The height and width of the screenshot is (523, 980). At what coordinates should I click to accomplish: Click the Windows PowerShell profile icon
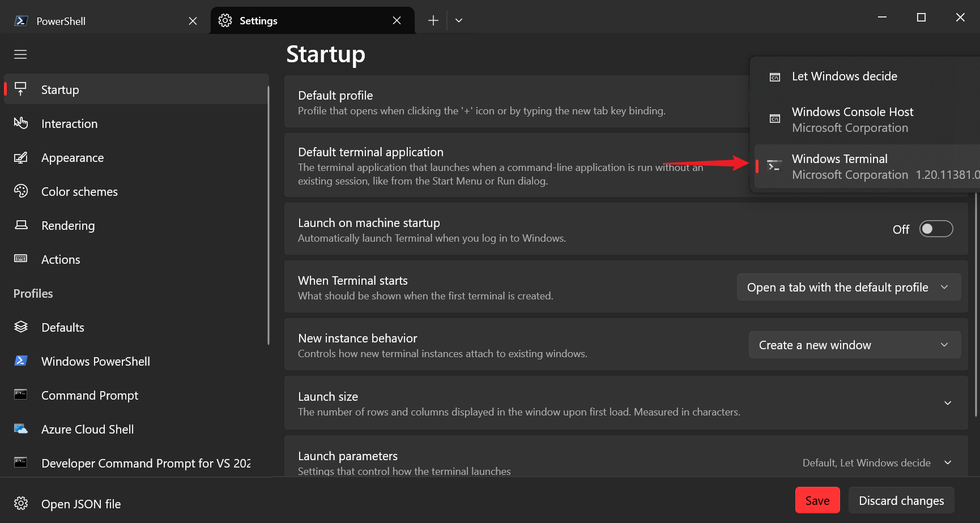21,361
